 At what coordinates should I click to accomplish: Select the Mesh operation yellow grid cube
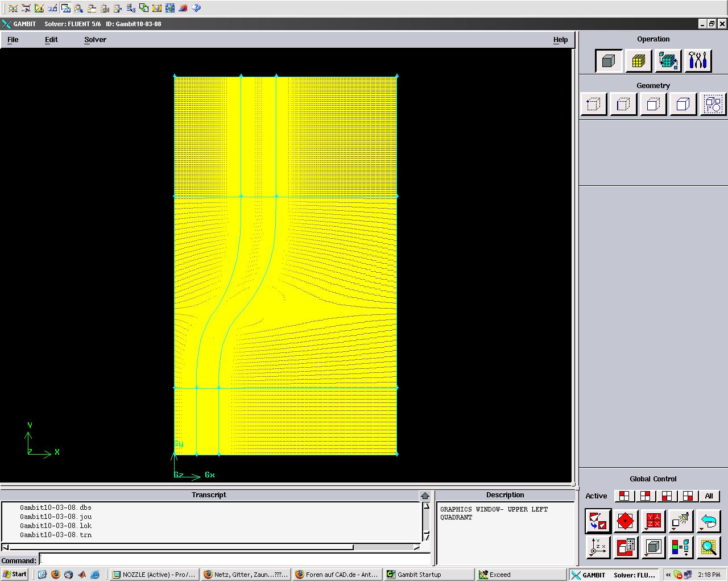tap(639, 61)
